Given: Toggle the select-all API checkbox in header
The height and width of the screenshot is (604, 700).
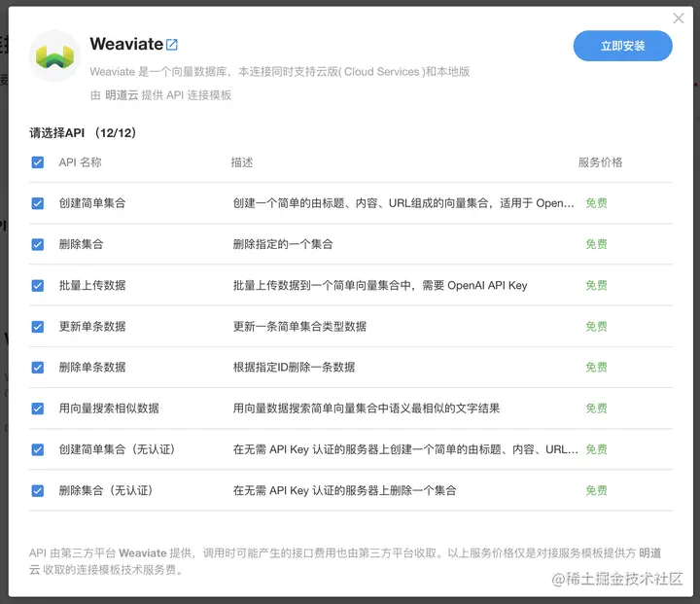Looking at the screenshot, I should coord(38,162).
